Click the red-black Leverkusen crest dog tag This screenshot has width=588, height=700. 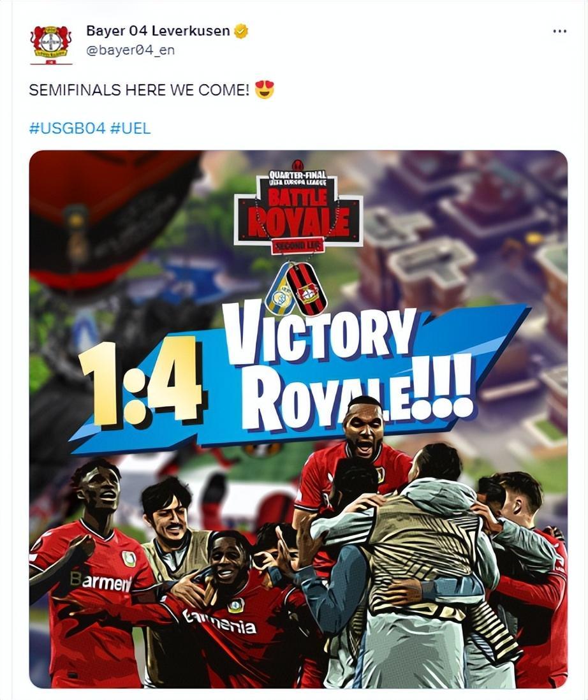point(306,289)
